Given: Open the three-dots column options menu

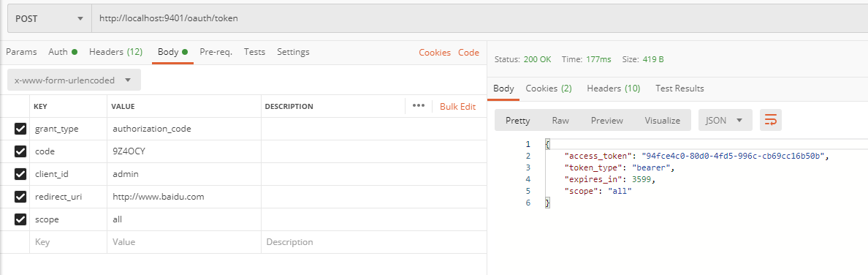Looking at the screenshot, I should [x=419, y=106].
